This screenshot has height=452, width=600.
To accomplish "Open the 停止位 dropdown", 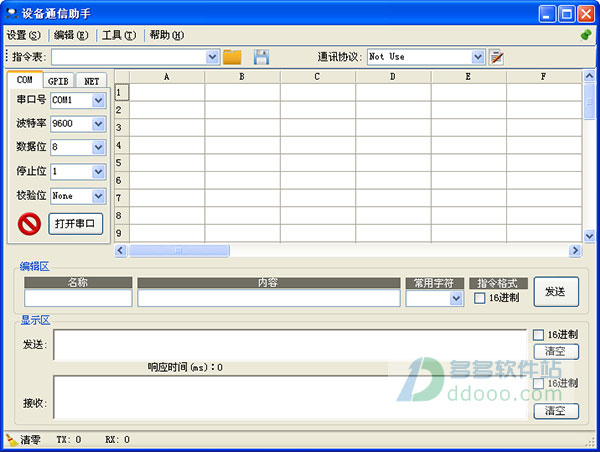I will (x=98, y=171).
